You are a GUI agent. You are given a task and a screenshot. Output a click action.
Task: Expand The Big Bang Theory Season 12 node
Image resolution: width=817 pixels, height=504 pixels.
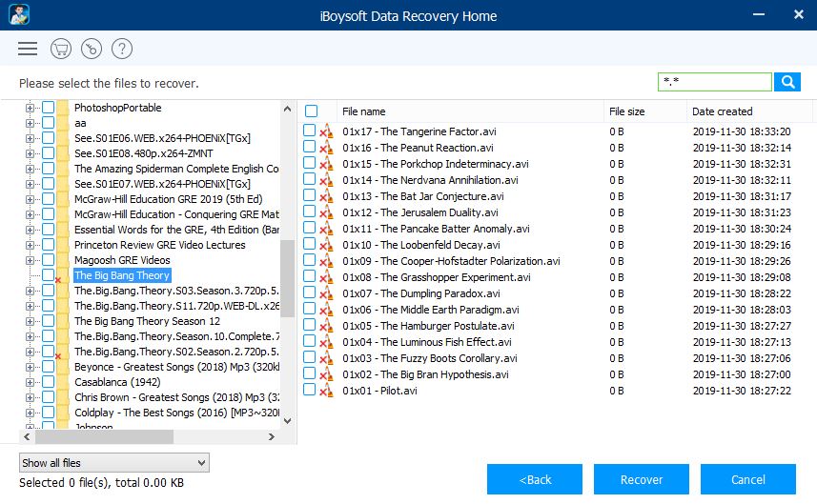pos(30,321)
